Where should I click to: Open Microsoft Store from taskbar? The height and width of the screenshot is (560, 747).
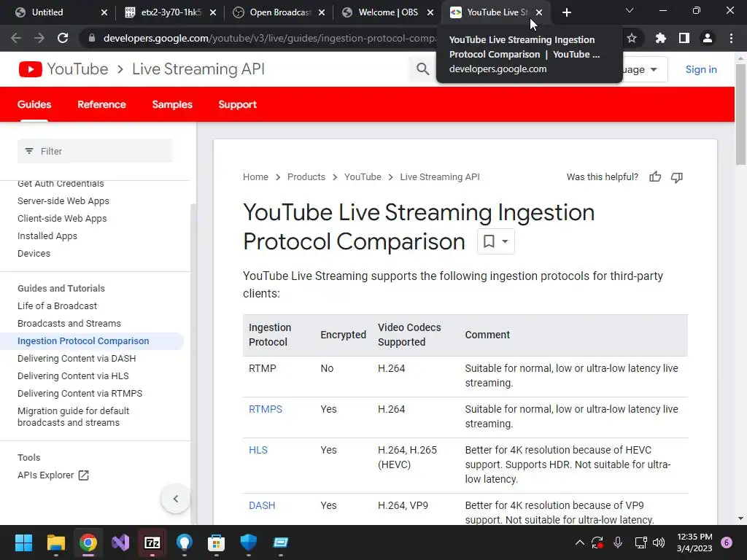click(x=216, y=542)
